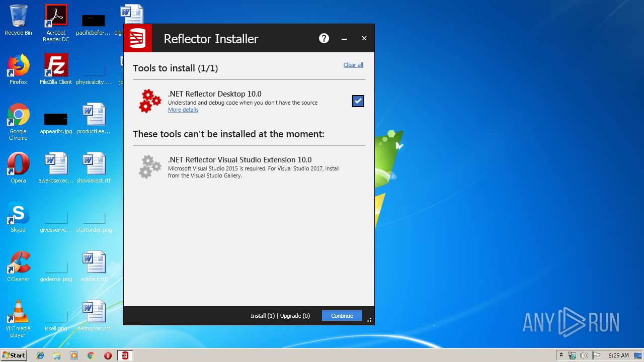644x362 pixels.
Task: Select the startorder.png desktop file
Action: pos(94,222)
